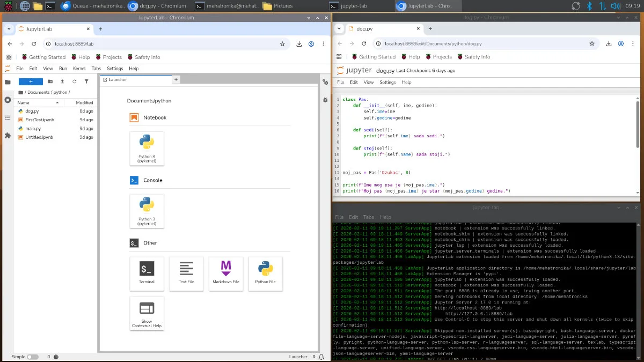The image size is (644, 362).
Task: Sort files by Name column header
Action: [24, 102]
